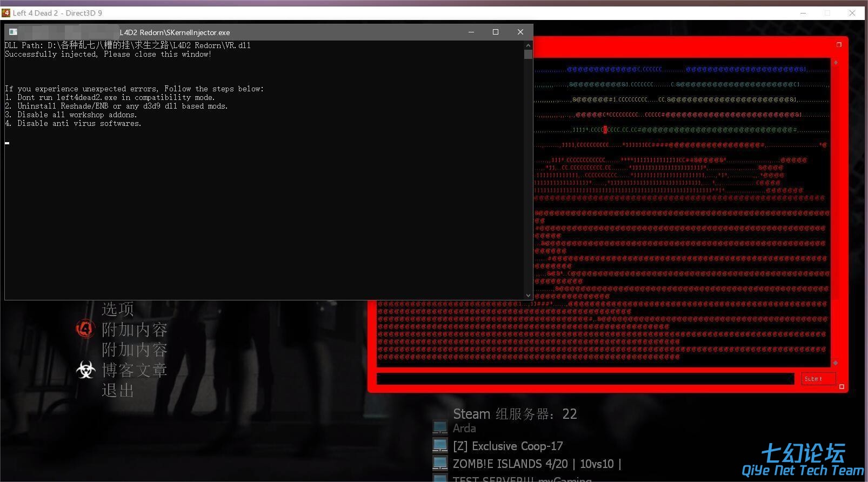Close the Left 4 Dead 2 game window
The height and width of the screenshot is (482, 868).
[852, 13]
